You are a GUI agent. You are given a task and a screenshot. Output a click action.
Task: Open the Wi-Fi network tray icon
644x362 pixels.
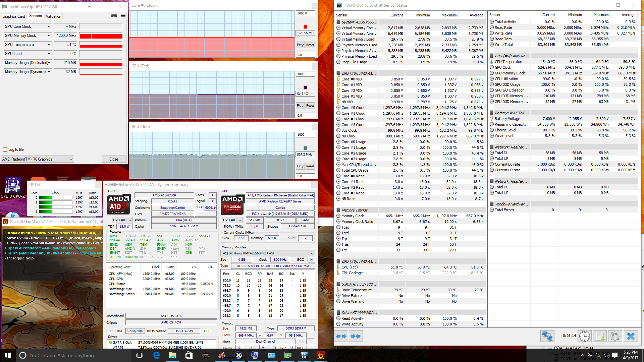pyautogui.click(x=599, y=355)
